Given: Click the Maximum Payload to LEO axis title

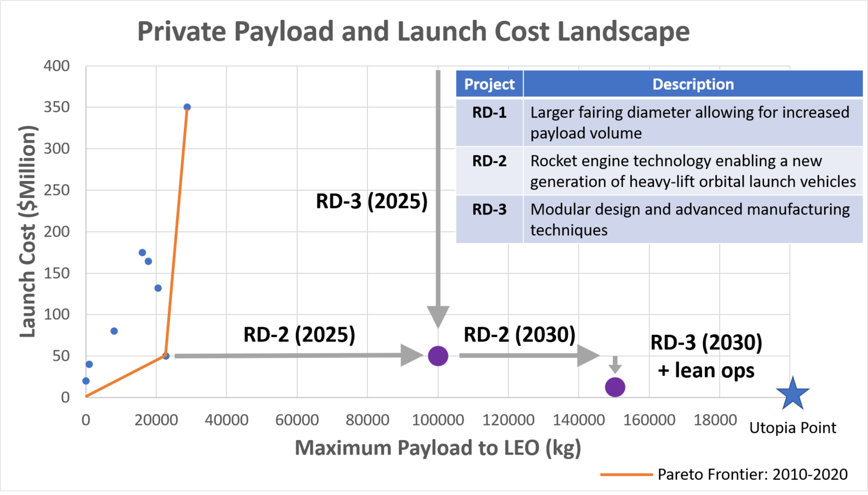Looking at the screenshot, I should [x=437, y=448].
